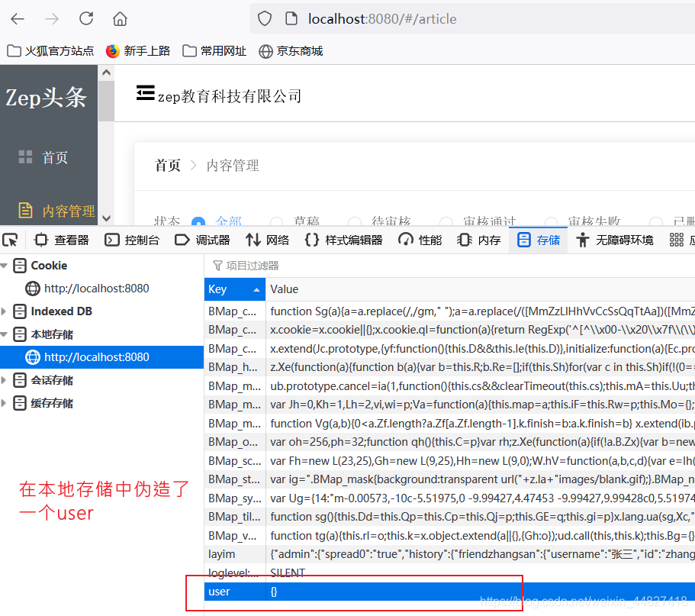The image size is (695, 616).
Task: Switch to the 存储 devtools tab
Action: tap(538, 240)
